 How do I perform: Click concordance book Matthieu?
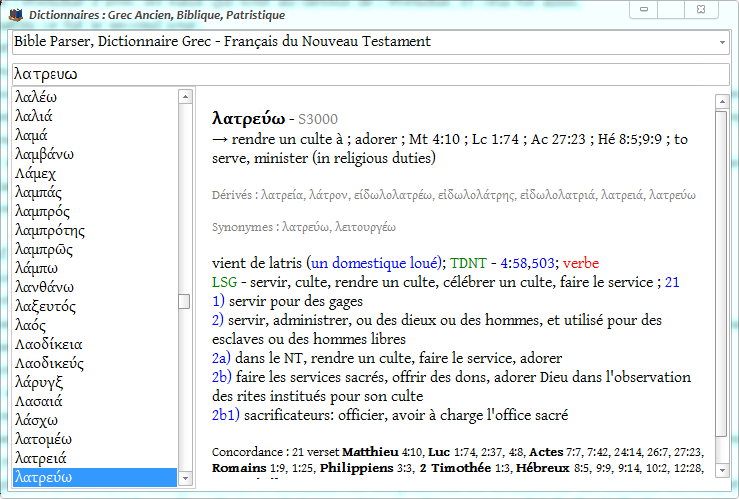click(x=370, y=452)
